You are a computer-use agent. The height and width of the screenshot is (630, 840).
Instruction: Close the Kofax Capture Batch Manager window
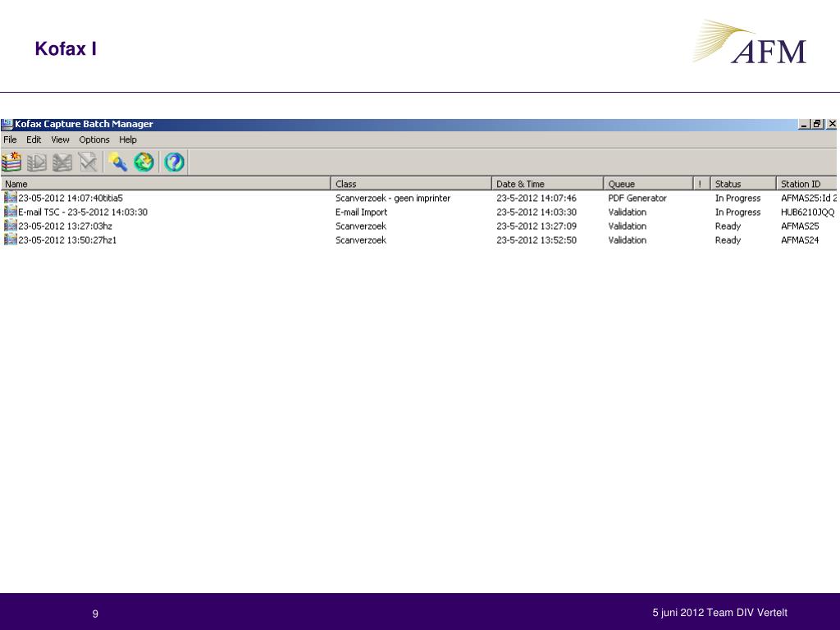(x=832, y=125)
